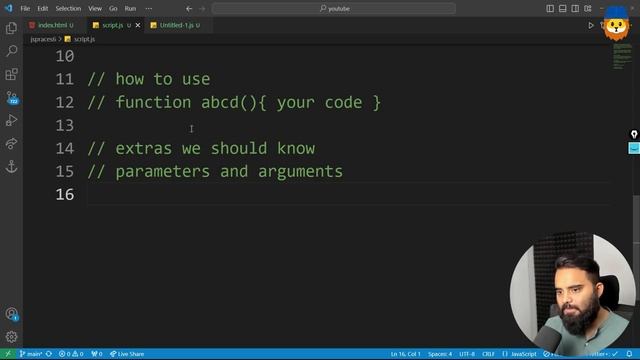The width and height of the screenshot is (640, 360).
Task: Click the Ln 16, Col 1 indicator
Action: click(405, 354)
